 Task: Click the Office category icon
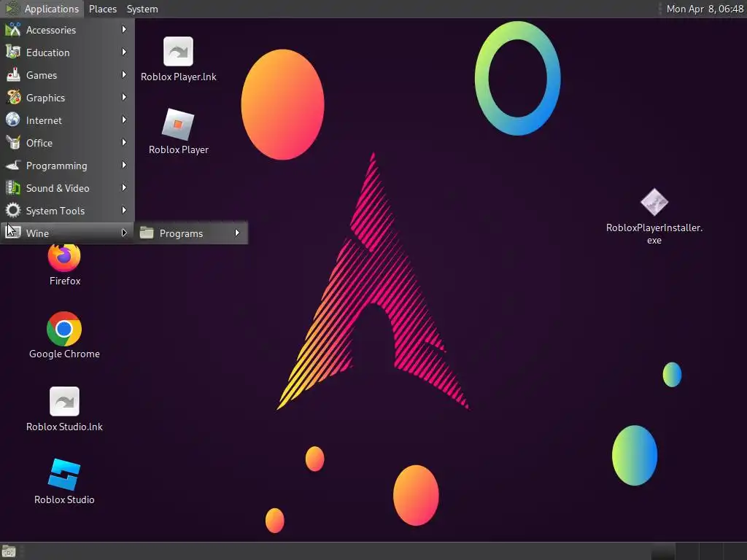point(13,143)
